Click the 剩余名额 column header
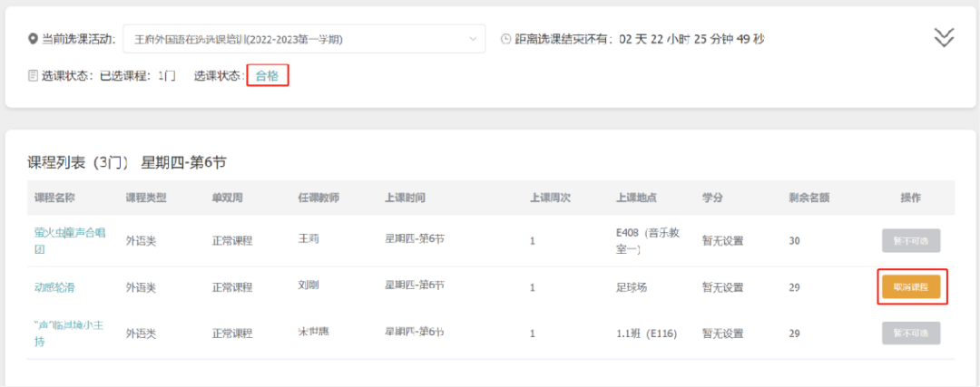Image resolution: width=980 pixels, height=387 pixels. pos(809,198)
